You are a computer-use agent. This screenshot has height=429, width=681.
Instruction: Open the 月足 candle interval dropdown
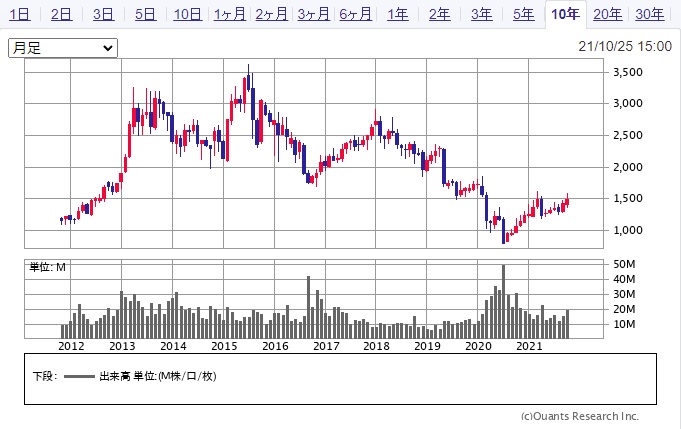(x=63, y=48)
